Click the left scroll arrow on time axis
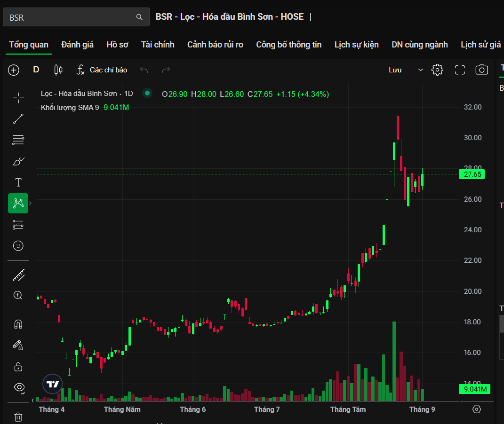Screen dimensions: 504x424 (33, 400)
